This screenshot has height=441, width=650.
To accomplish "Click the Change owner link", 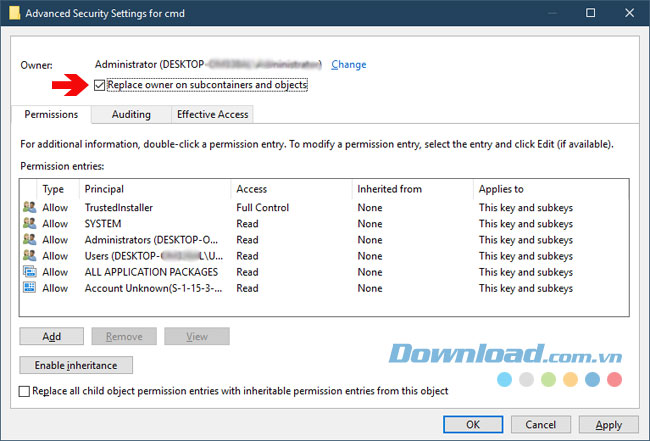I will [349, 65].
